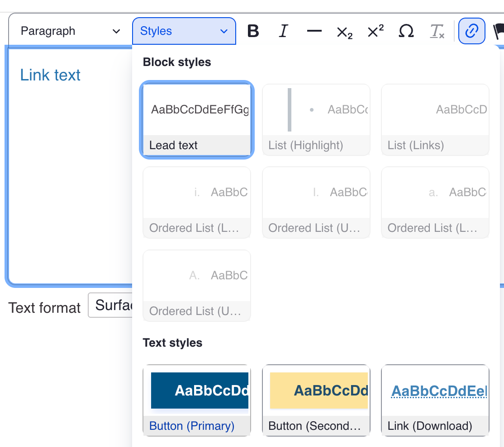Screen dimensions: 504x447
Task: Choose the List (Links) style
Action: (x=435, y=120)
